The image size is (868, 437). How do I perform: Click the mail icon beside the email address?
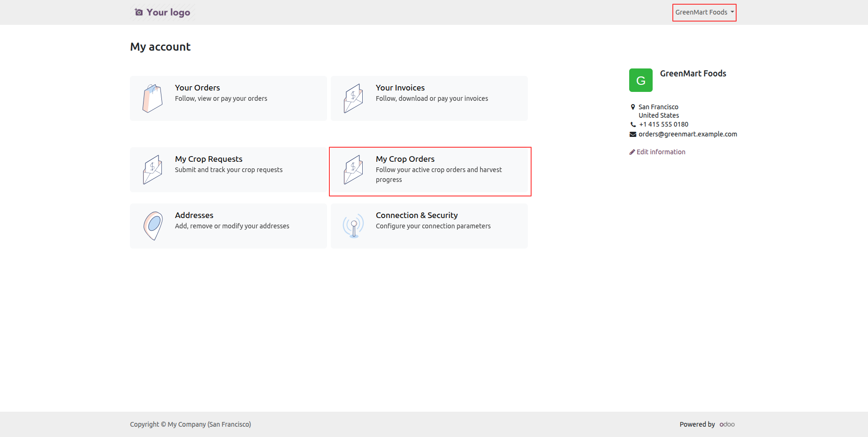pos(633,134)
